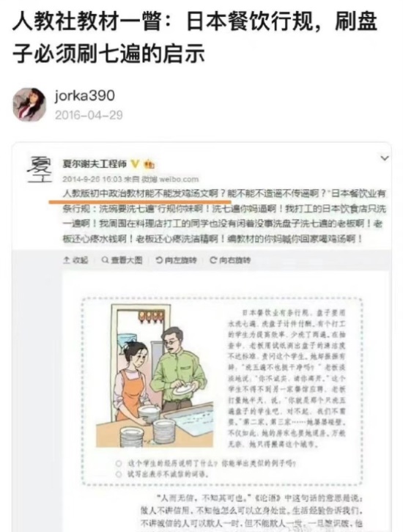Click the 夏尔谢夫工程师 account name
Viewport: 403px width, 532px height.
click(x=95, y=164)
